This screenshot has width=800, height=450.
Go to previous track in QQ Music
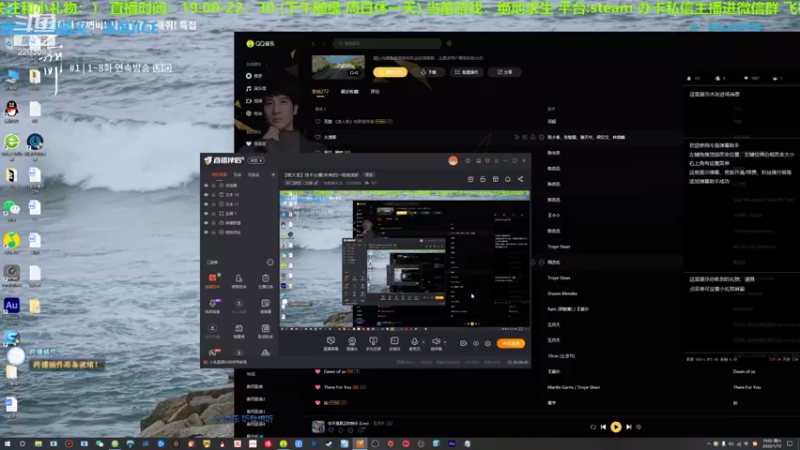(603, 427)
